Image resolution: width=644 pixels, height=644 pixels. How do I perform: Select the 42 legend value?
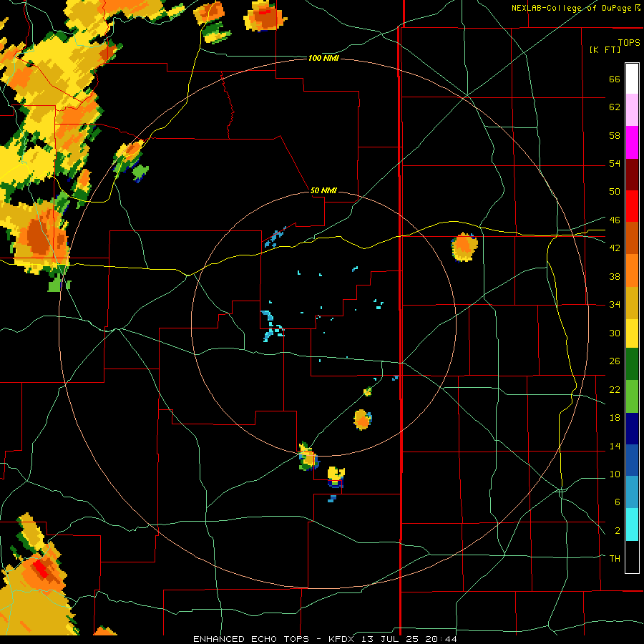615,248
